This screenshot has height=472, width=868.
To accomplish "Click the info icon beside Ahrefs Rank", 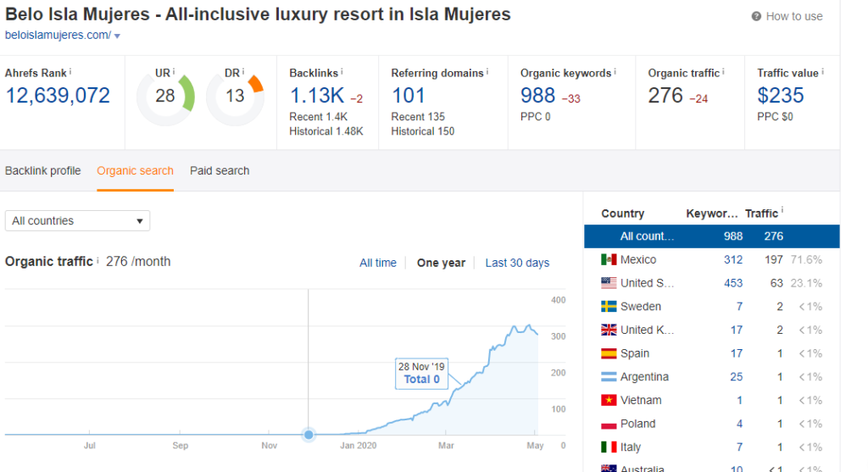I will tap(70, 73).
